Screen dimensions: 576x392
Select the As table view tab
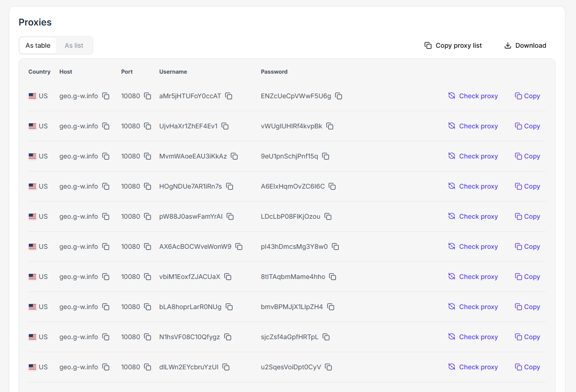[x=38, y=45]
